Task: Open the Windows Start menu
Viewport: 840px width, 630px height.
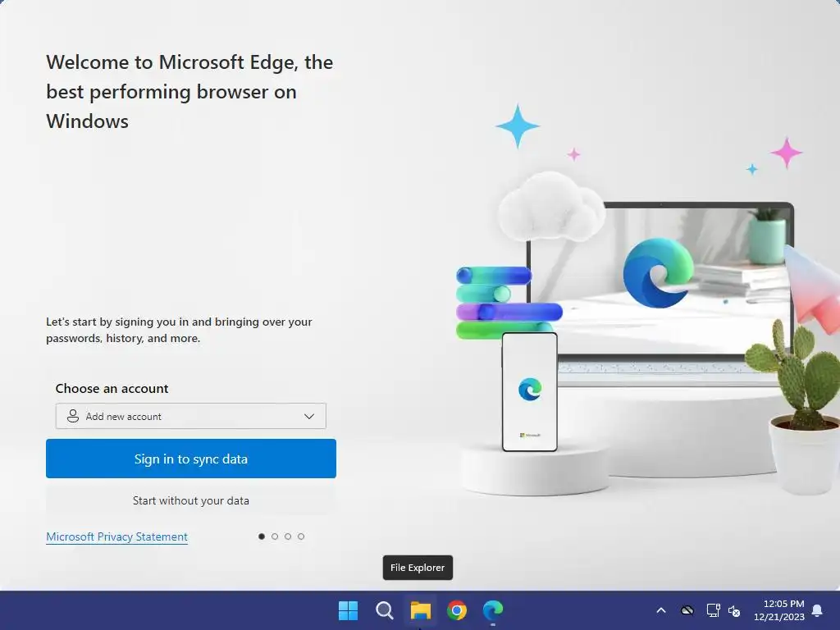Action: [348, 610]
